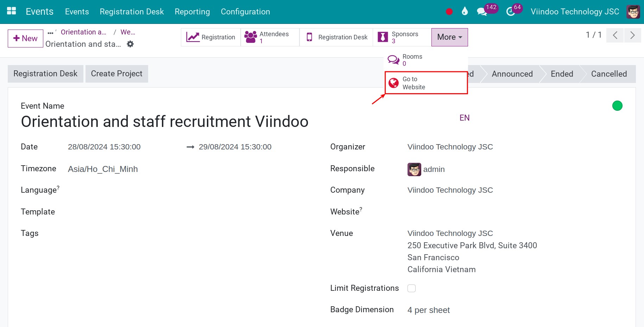Click the Events app title

pyautogui.click(x=40, y=12)
